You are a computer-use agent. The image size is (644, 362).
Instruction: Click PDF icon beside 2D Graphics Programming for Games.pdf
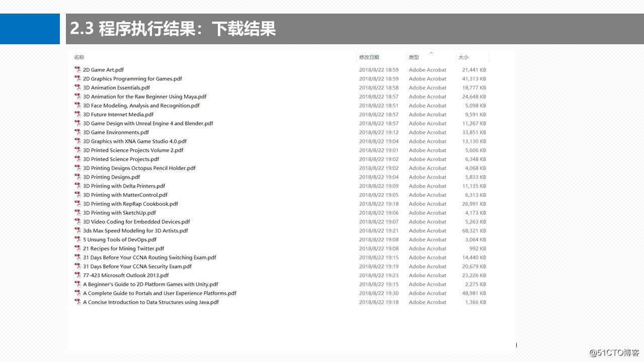tap(78, 78)
